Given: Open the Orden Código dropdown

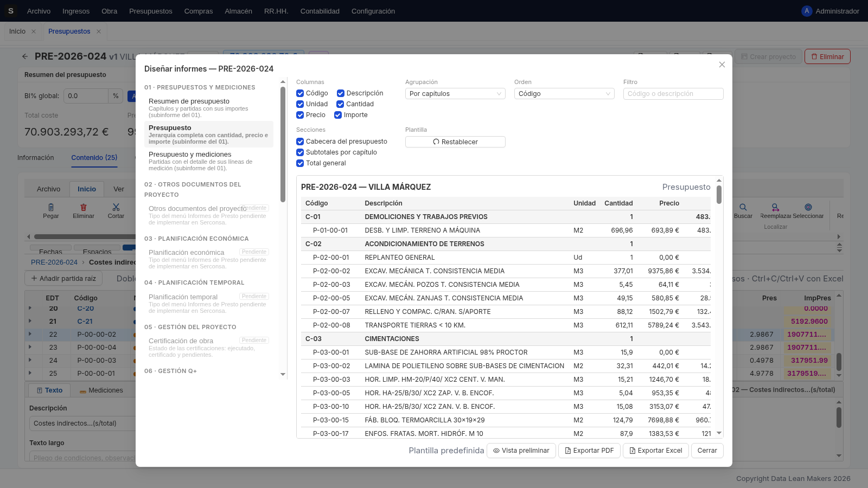Looking at the screenshot, I should (564, 94).
